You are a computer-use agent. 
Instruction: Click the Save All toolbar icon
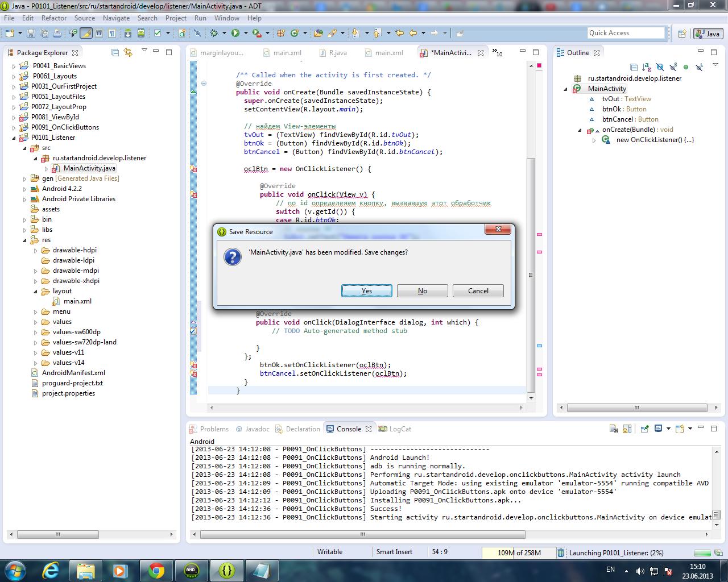tap(44, 33)
